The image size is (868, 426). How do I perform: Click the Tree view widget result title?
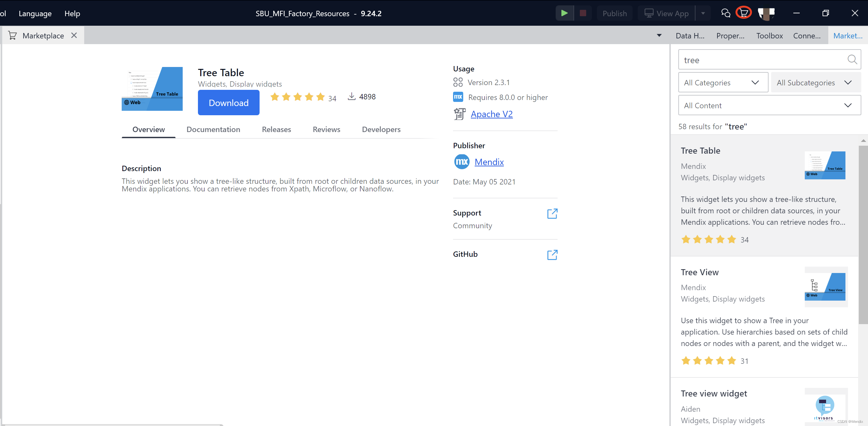tap(714, 393)
